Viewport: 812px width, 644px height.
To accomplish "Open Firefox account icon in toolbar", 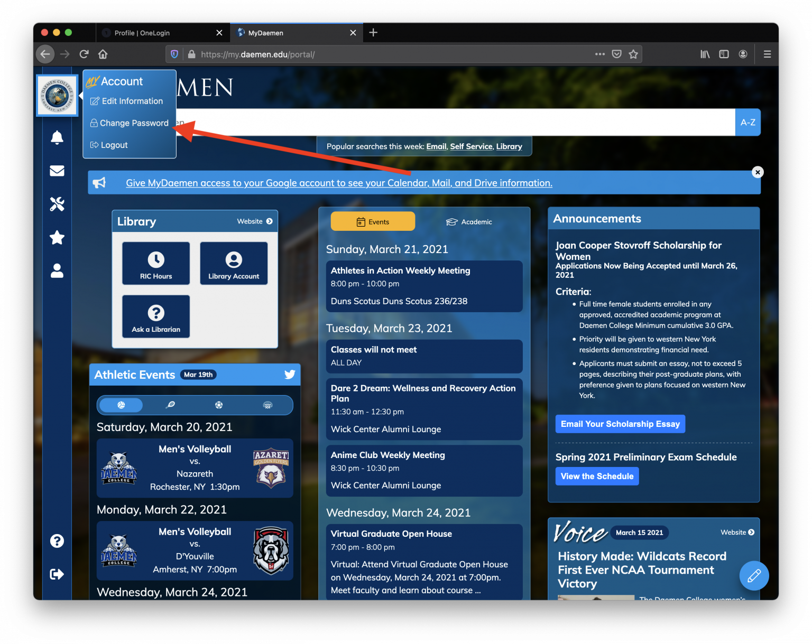I will (743, 54).
